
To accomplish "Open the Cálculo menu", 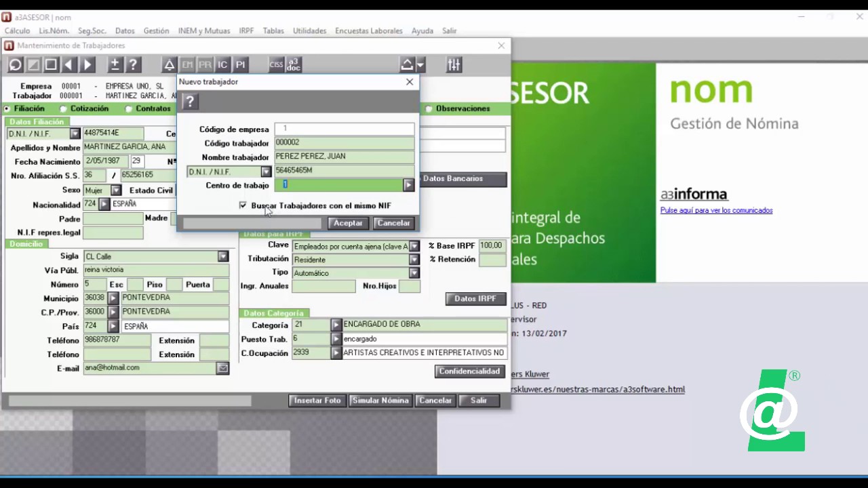I will [x=18, y=30].
